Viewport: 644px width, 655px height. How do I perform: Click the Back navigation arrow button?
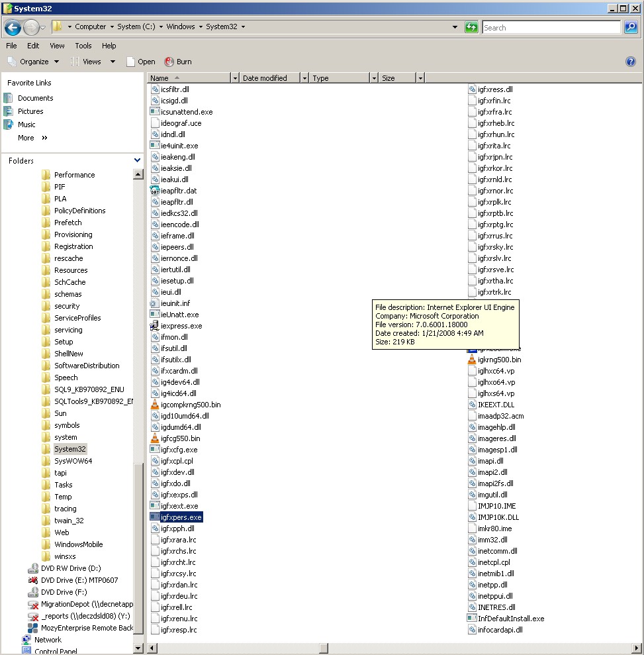pos(13,27)
